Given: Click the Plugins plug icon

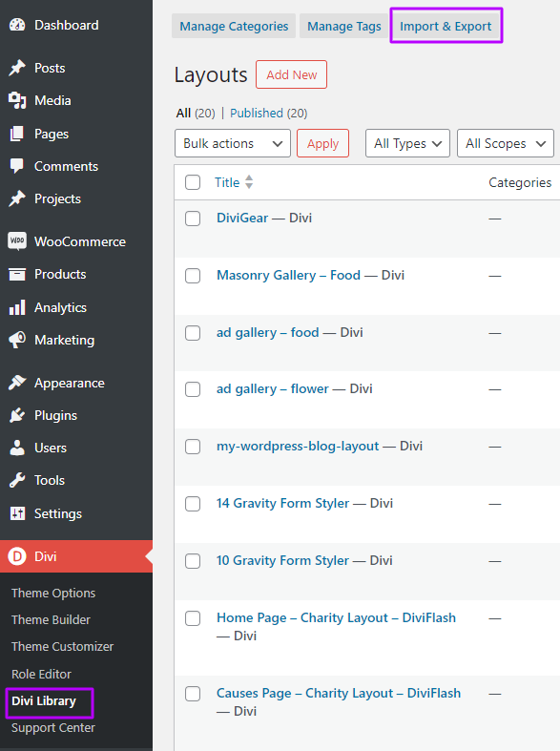Looking at the screenshot, I should click(x=17, y=415).
